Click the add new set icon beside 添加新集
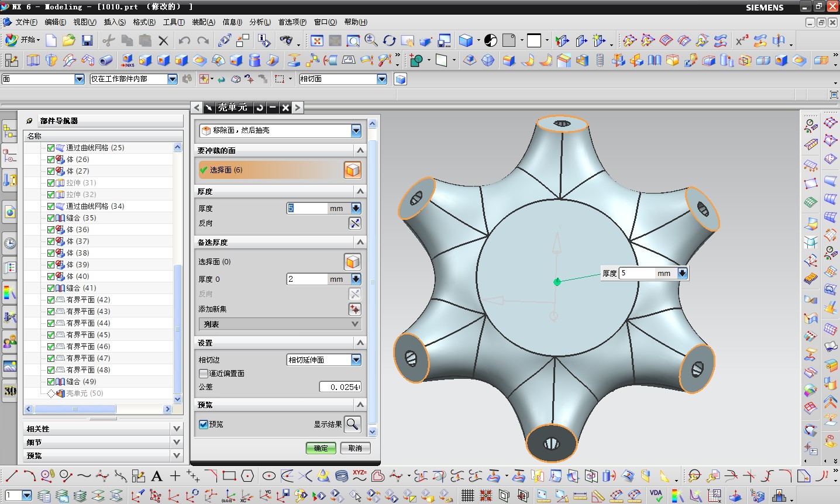 pos(354,309)
